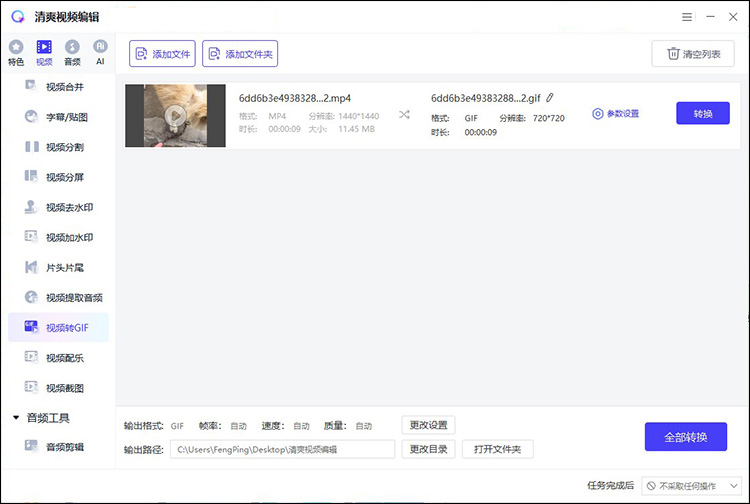Screen dimensions: 750x504
Task: Click the source size value 11.45 MB
Action: point(356,129)
